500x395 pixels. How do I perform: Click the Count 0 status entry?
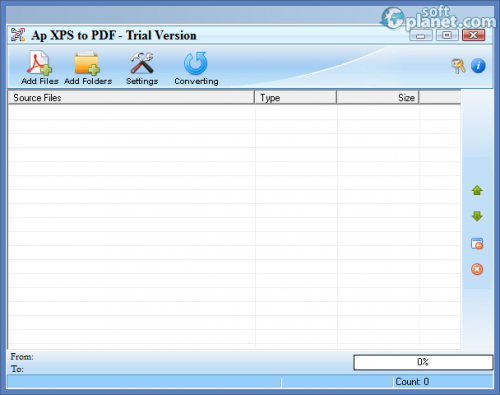click(412, 382)
